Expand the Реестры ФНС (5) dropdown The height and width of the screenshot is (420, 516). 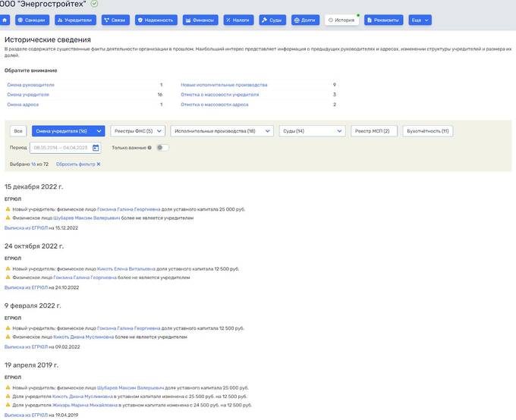point(137,131)
